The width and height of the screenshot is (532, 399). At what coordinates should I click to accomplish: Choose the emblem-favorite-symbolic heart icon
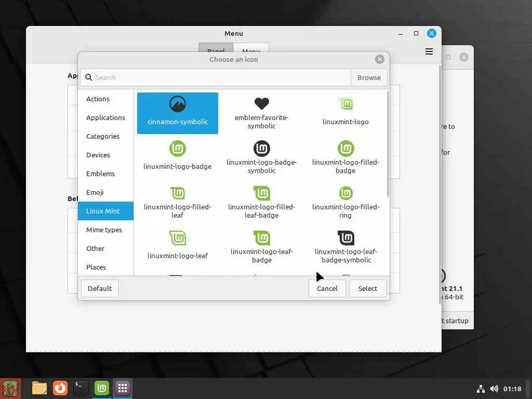coord(262,113)
